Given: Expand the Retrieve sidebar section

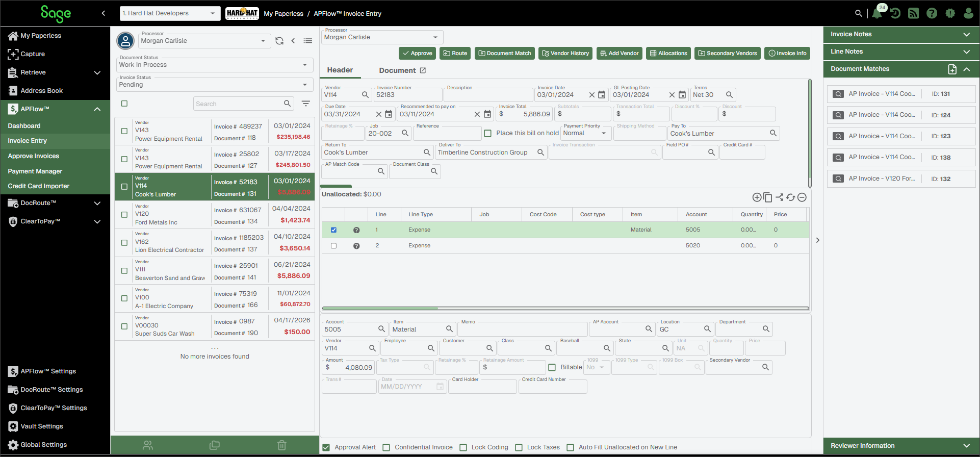Looking at the screenshot, I should tap(55, 72).
